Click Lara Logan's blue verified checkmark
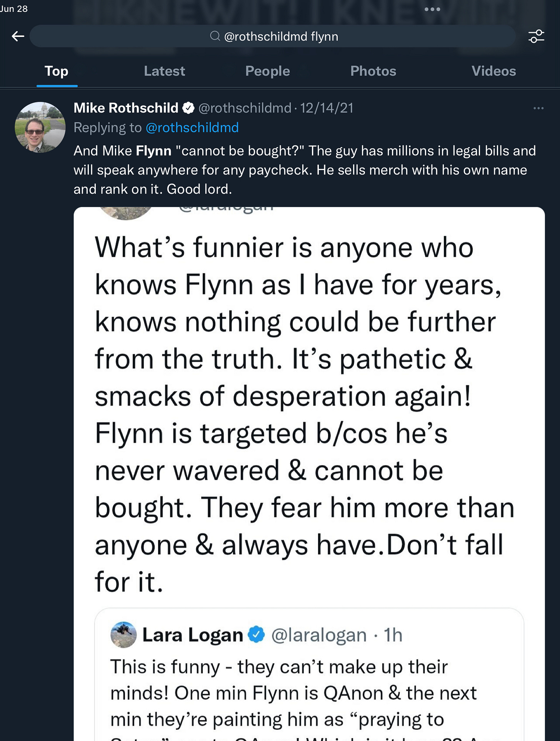 [x=256, y=634]
